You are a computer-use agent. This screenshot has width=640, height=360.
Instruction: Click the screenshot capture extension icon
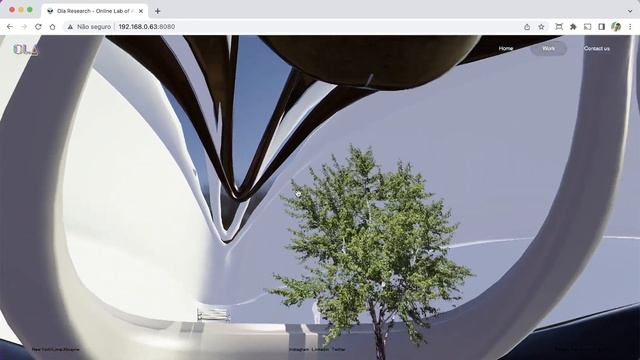click(559, 27)
